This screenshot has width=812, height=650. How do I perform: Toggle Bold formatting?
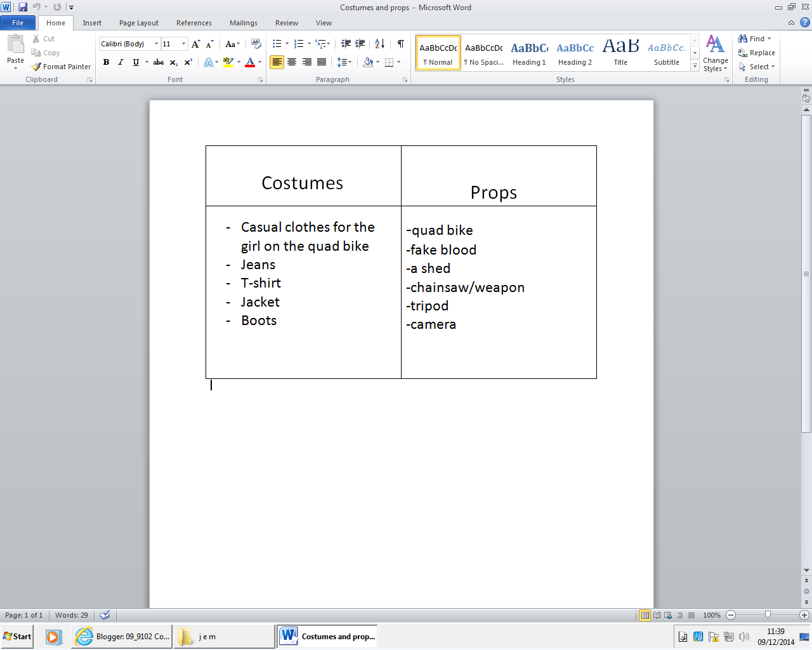(x=106, y=62)
